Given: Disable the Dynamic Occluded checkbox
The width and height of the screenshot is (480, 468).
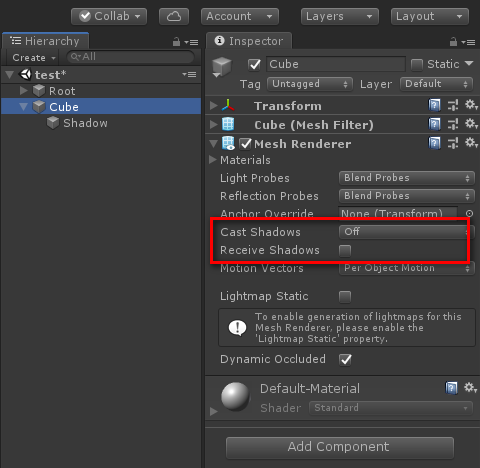Looking at the screenshot, I should tap(345, 360).
